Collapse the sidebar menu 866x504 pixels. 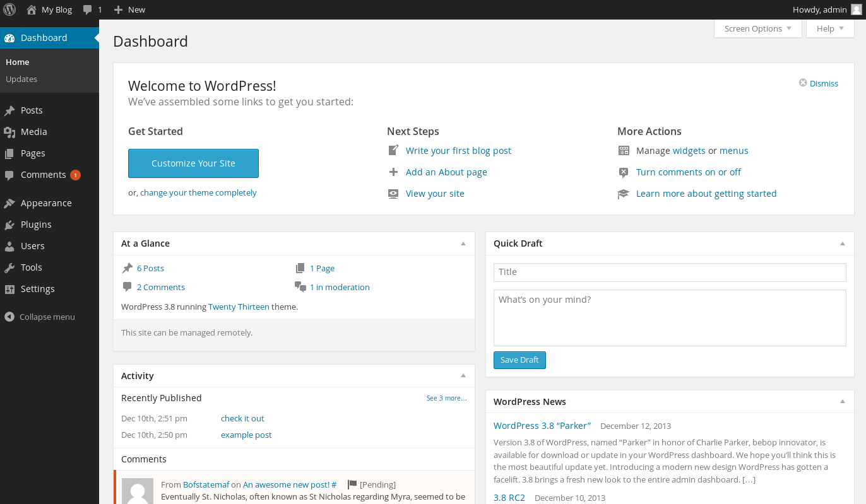[39, 317]
